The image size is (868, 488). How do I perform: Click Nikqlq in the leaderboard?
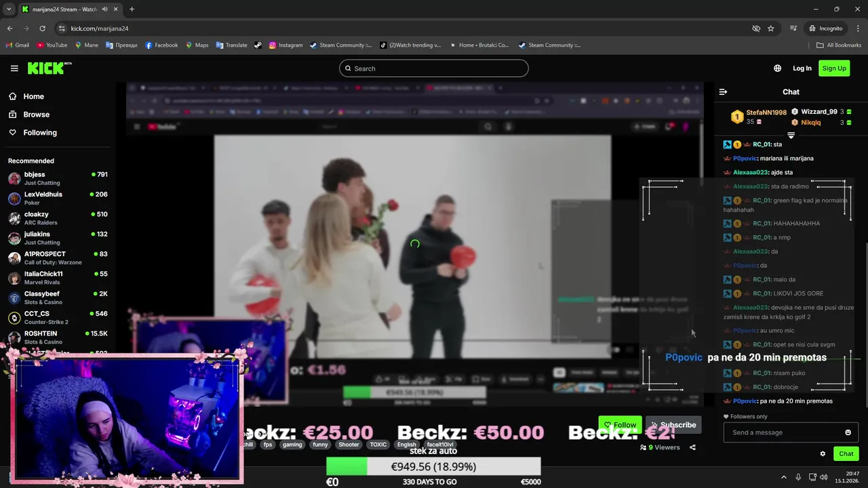click(811, 123)
